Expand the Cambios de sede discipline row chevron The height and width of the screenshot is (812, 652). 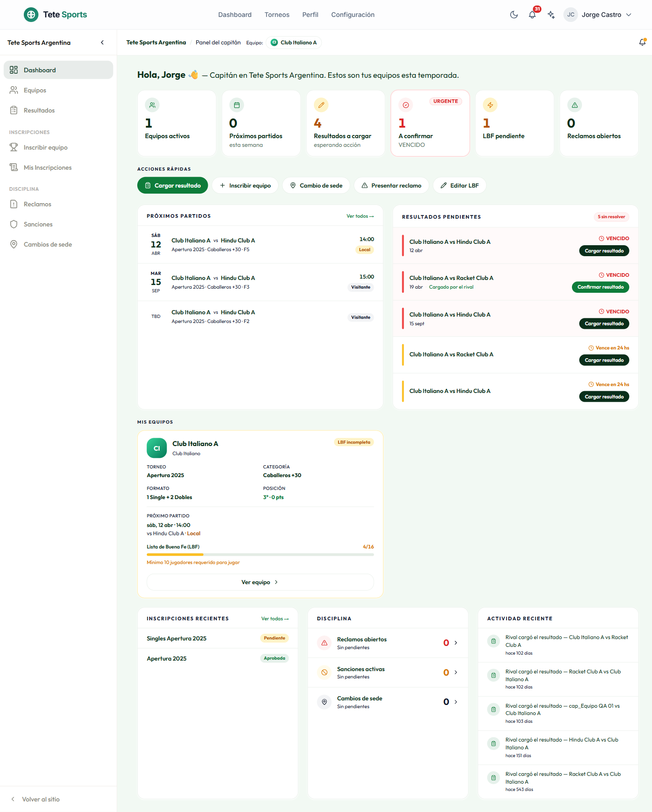tap(456, 702)
